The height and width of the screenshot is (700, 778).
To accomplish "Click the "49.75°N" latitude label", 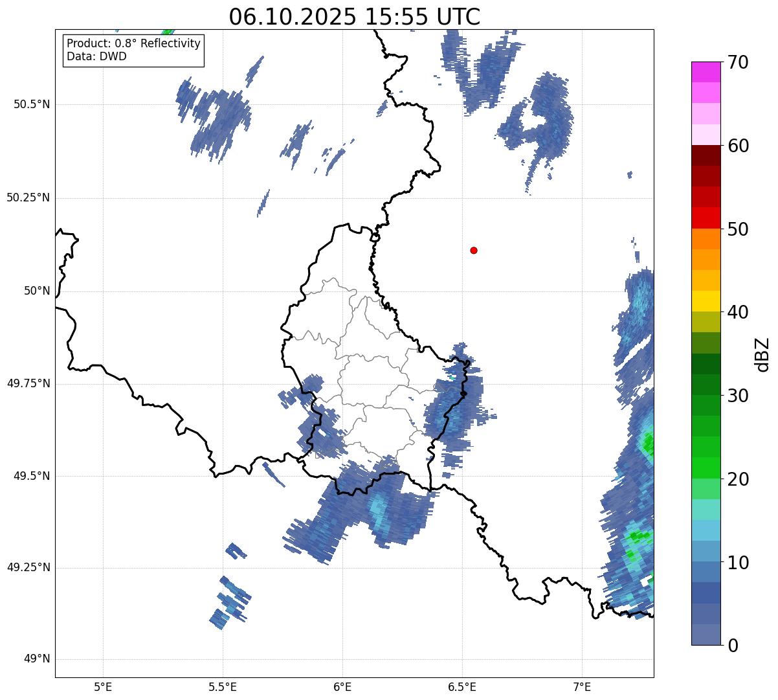I will (x=28, y=383).
